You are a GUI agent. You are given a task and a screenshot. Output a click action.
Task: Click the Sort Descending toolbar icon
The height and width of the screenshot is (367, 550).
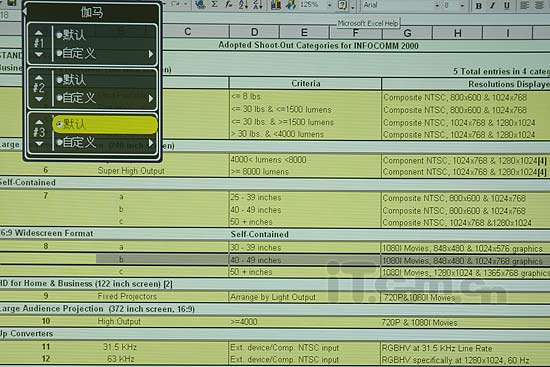click(x=258, y=4)
